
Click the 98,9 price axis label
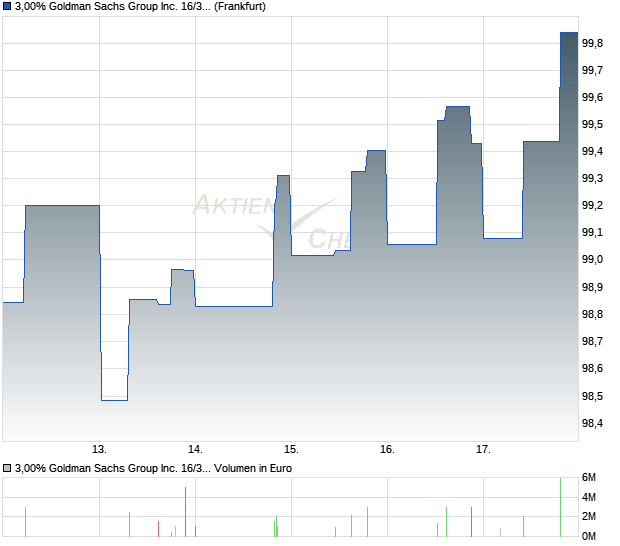point(592,287)
